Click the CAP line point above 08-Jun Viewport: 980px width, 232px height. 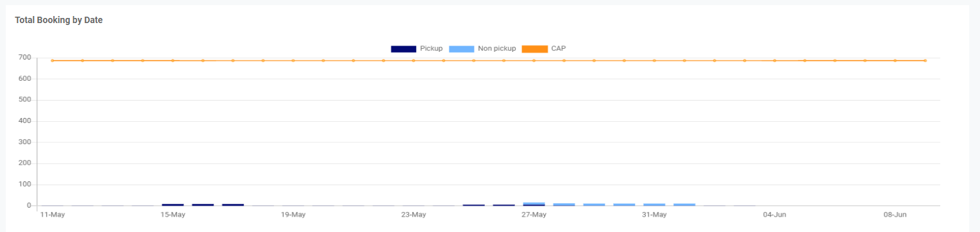coord(895,60)
